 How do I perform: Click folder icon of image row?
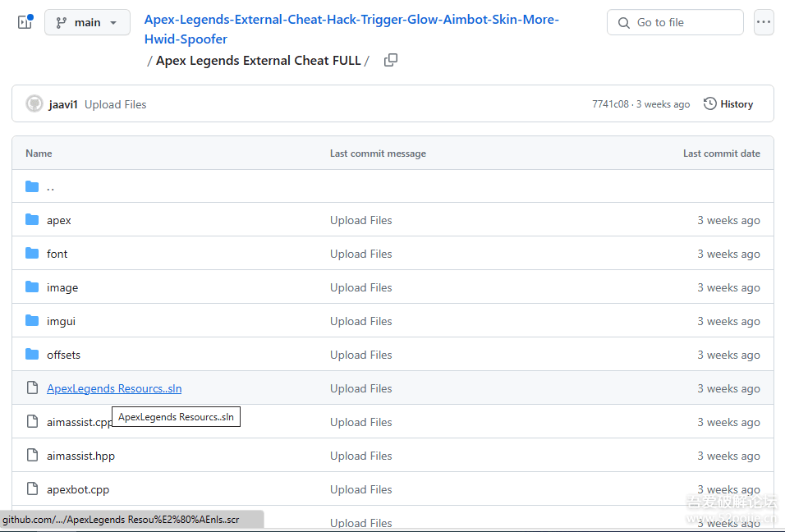[x=32, y=287]
